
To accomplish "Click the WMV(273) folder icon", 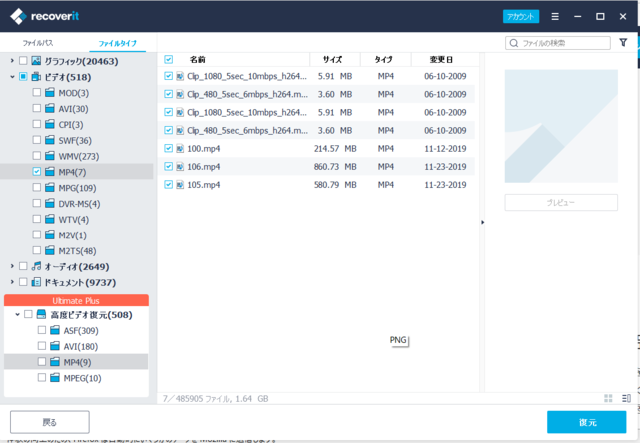I will click(50, 156).
